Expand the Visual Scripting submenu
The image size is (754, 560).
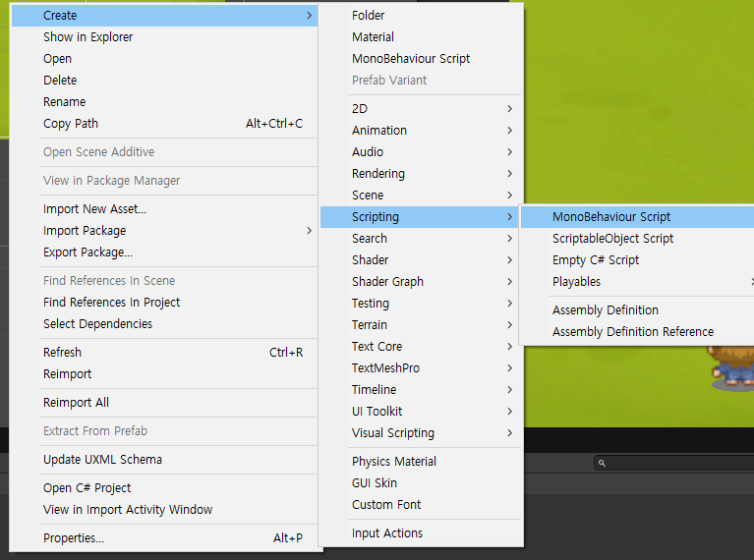pos(422,433)
